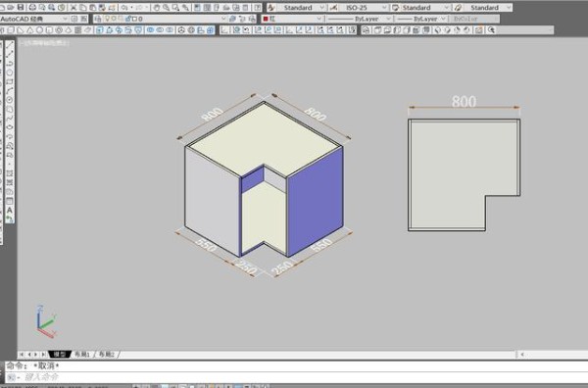Click the viewport label at top-left of canvas
Viewport: 588px width, 388px height.
point(44,43)
